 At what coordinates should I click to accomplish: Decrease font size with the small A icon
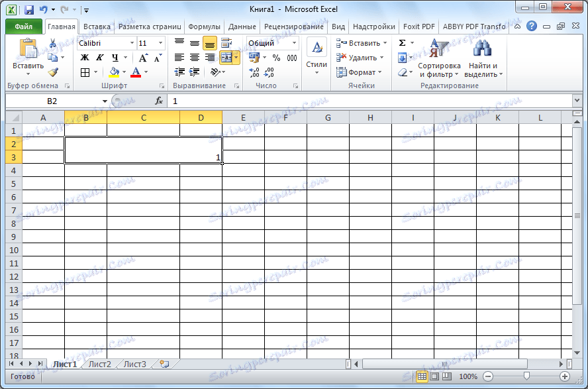tap(158, 58)
